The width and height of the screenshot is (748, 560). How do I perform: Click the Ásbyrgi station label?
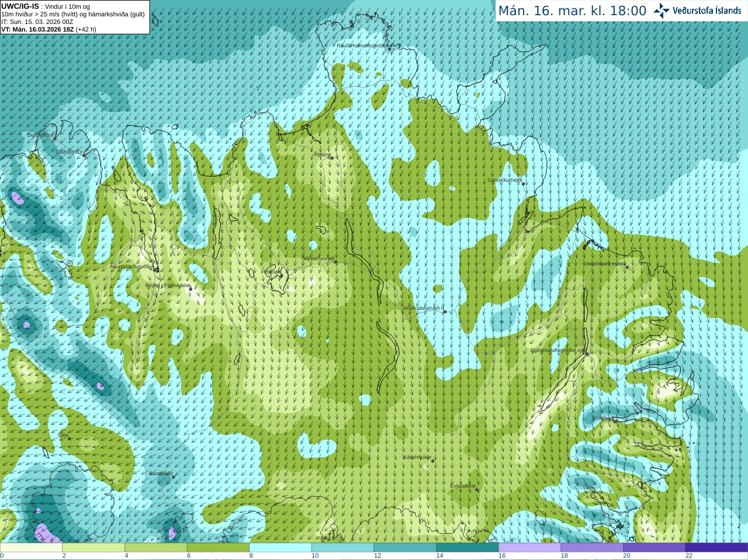point(322,154)
